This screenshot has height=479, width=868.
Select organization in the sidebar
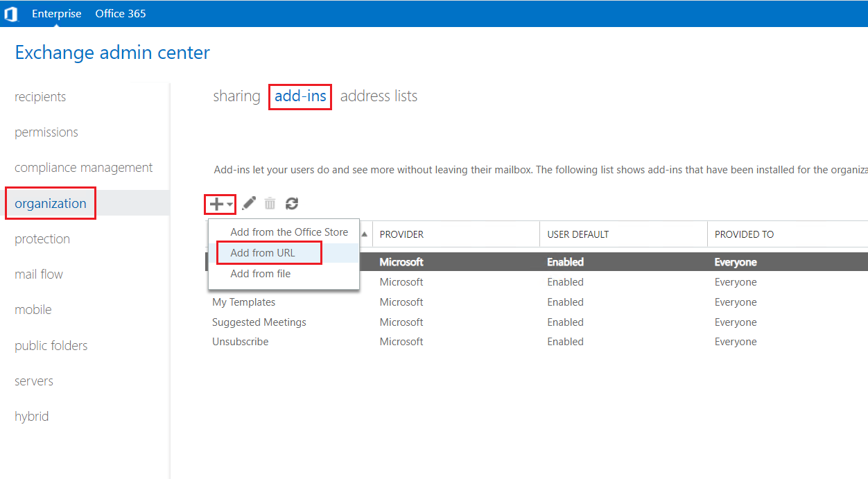click(51, 203)
